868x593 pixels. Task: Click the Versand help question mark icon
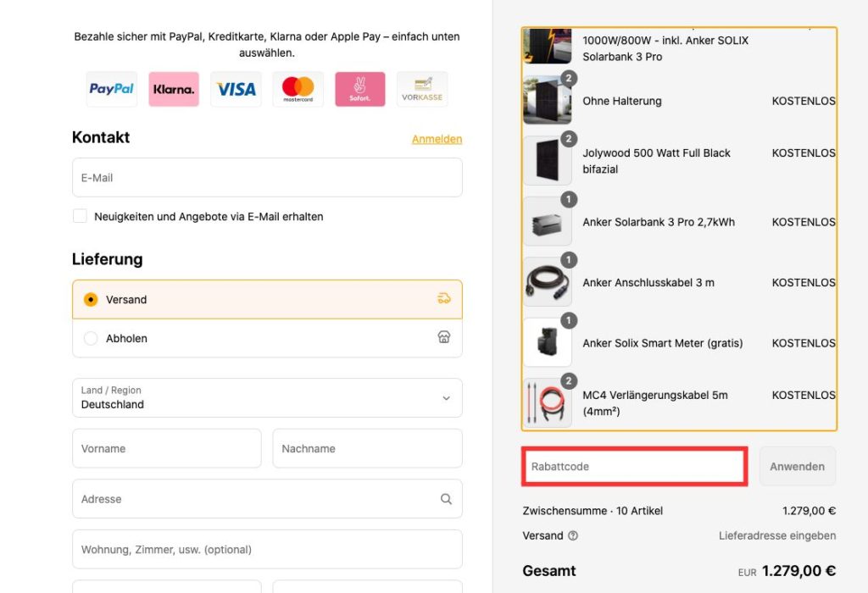[x=573, y=535]
